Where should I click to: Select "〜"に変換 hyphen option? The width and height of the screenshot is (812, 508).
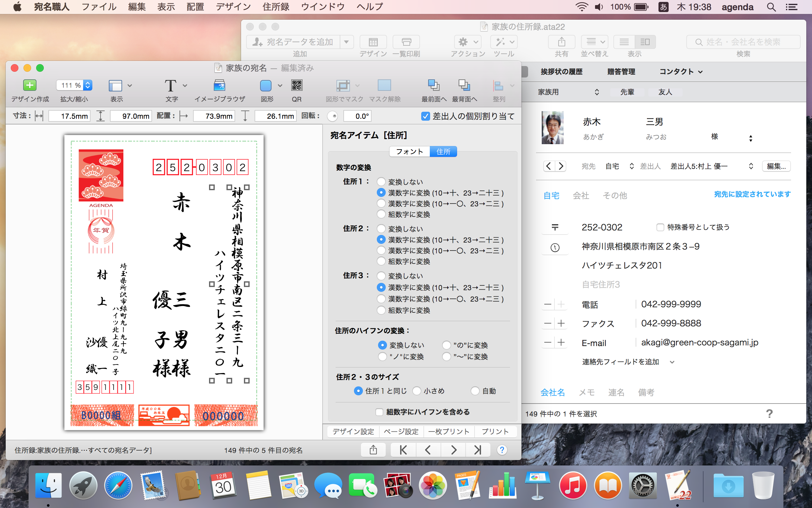pyautogui.click(x=446, y=357)
